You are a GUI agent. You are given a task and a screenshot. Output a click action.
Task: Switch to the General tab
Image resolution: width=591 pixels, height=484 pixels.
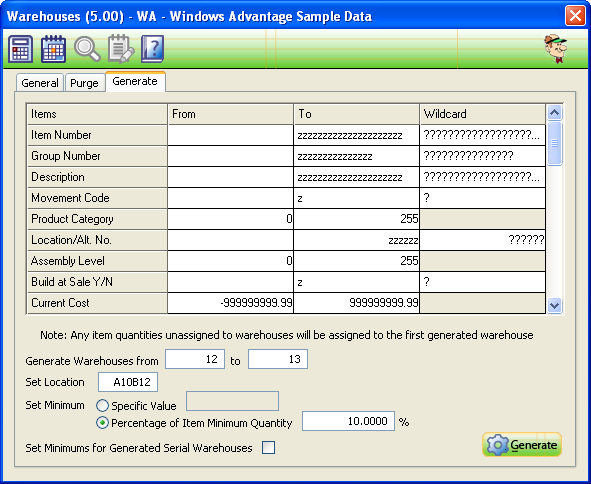40,83
